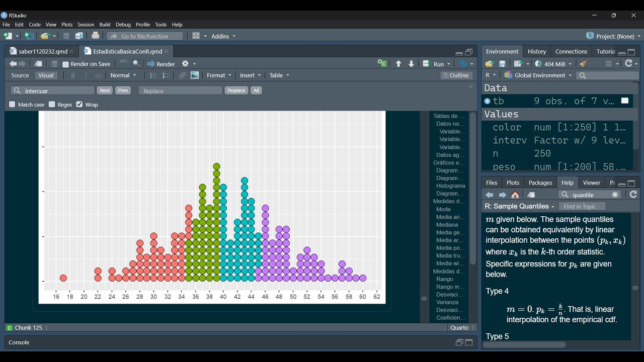
Task: Select Histograma in the document outline
Action: pos(450,186)
